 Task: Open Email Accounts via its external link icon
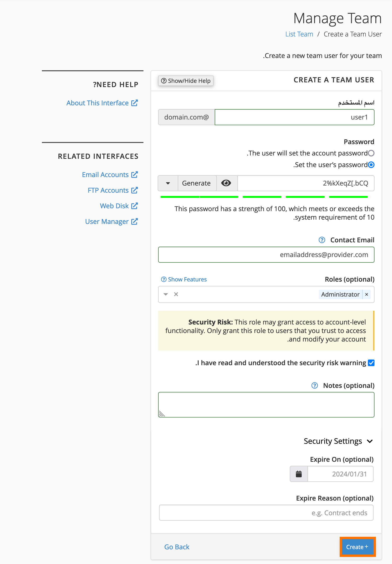pos(134,174)
